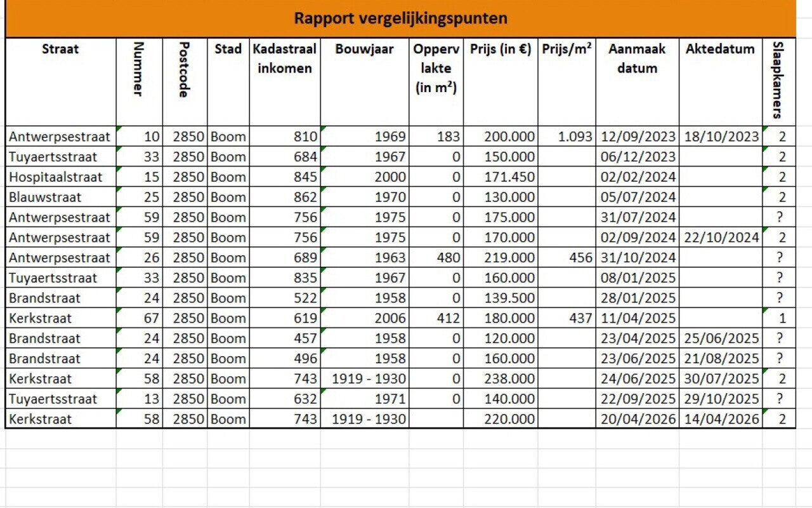Select the Slaapkamers rotated header cell
The width and height of the screenshot is (812, 508).
[x=779, y=82]
